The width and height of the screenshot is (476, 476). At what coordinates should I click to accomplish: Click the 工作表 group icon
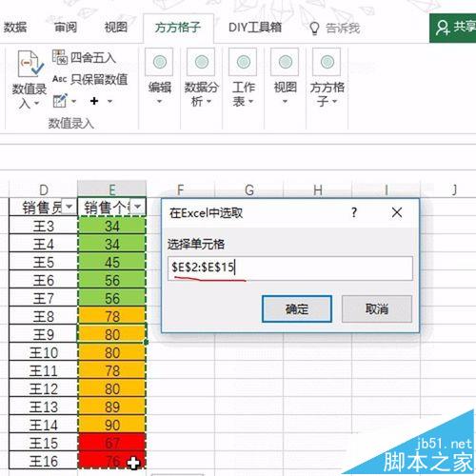(243, 62)
